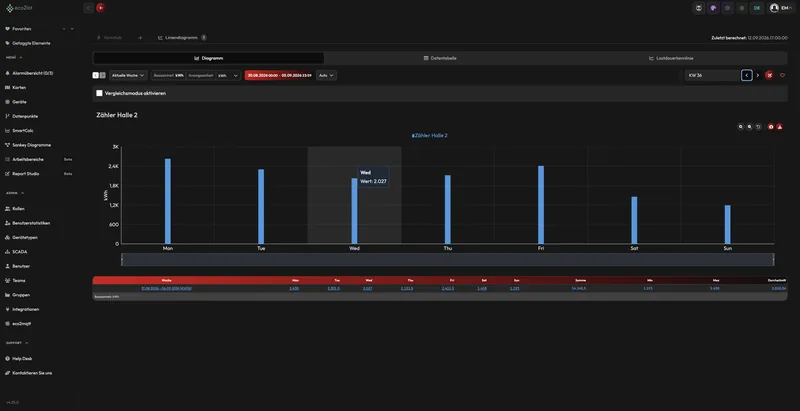The height and width of the screenshot is (411, 800).
Task: Switch to the Lastdauerkennlinie tab
Action: [671, 58]
